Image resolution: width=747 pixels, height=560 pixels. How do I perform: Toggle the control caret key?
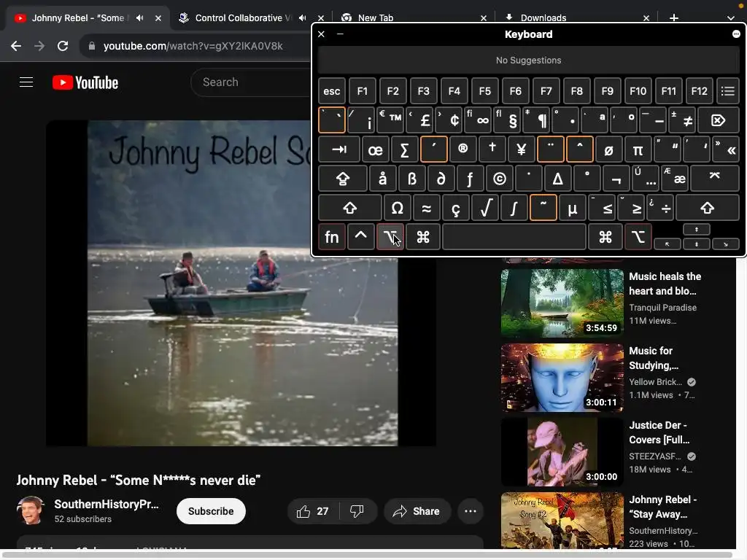coord(360,237)
